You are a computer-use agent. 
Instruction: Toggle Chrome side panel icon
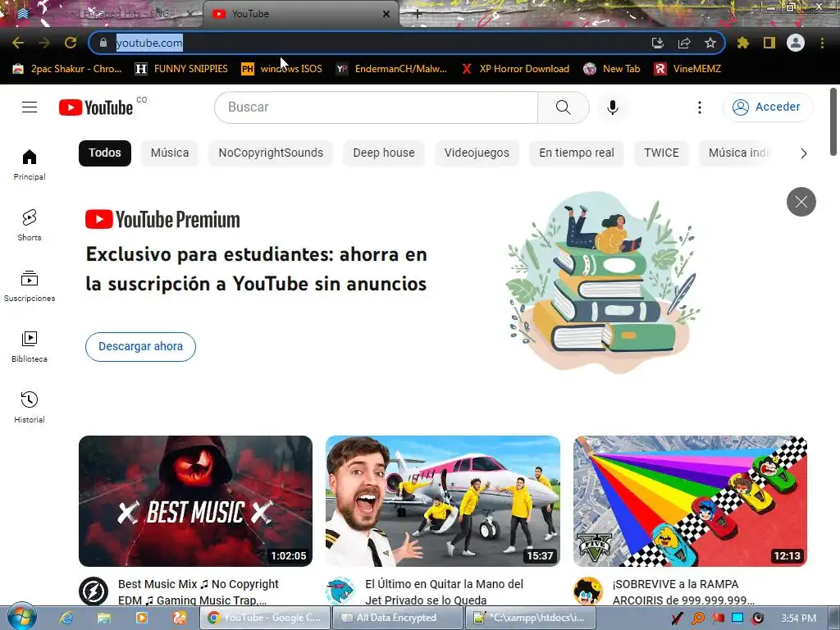point(769,43)
